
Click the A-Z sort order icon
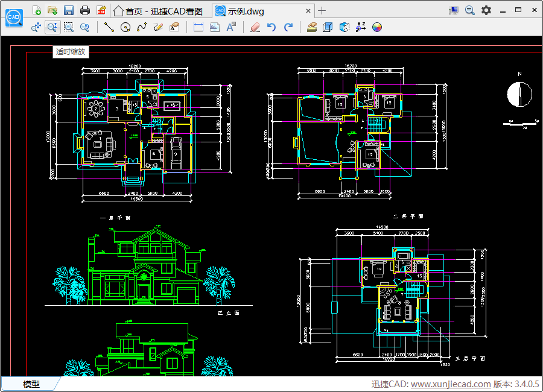pyautogui.click(x=361, y=27)
